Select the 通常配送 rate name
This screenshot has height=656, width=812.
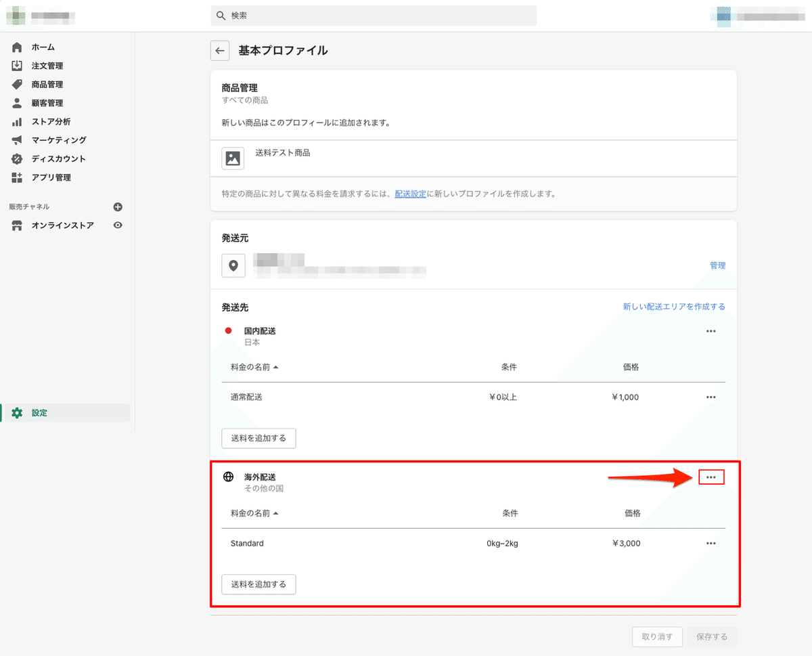(246, 397)
